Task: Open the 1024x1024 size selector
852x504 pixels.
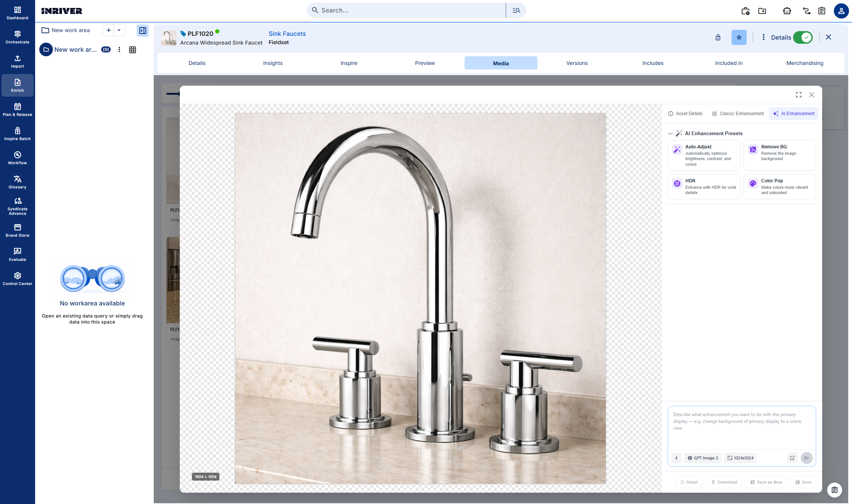Action: (x=741, y=458)
